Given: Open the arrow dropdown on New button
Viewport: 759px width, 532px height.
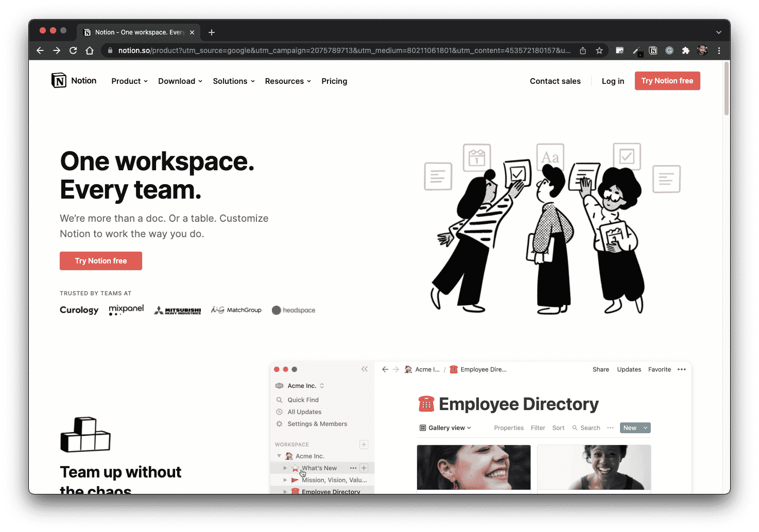Looking at the screenshot, I should pos(645,428).
